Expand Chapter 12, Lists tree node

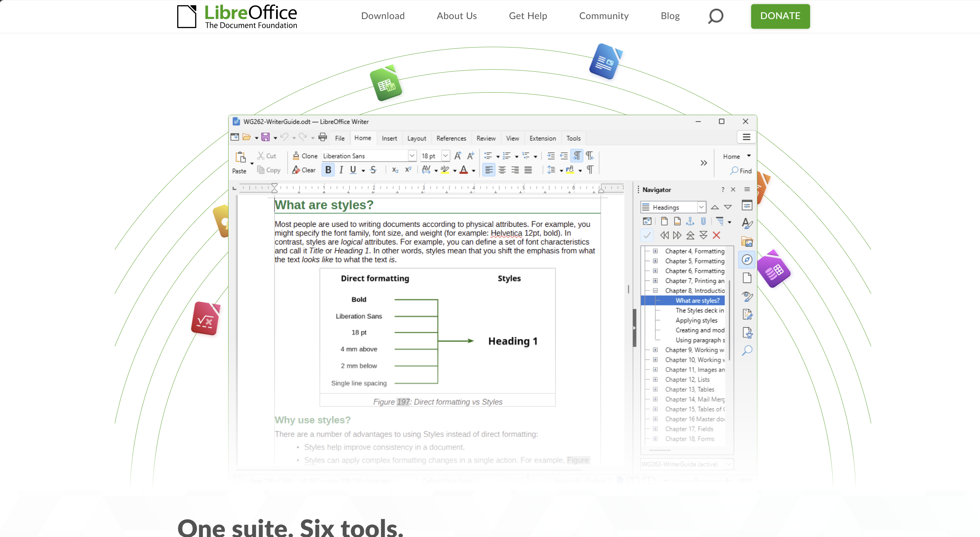click(655, 380)
